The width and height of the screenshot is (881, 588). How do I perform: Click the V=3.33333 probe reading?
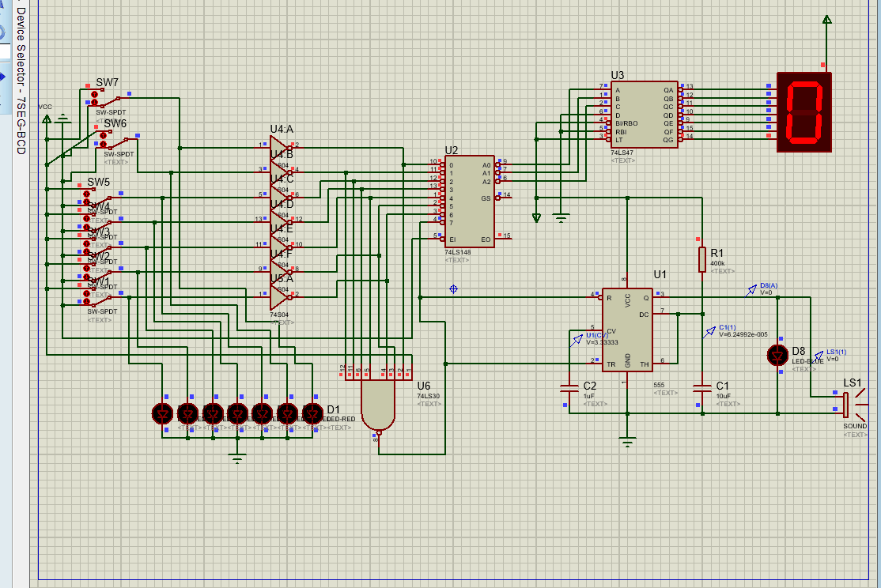603,342
